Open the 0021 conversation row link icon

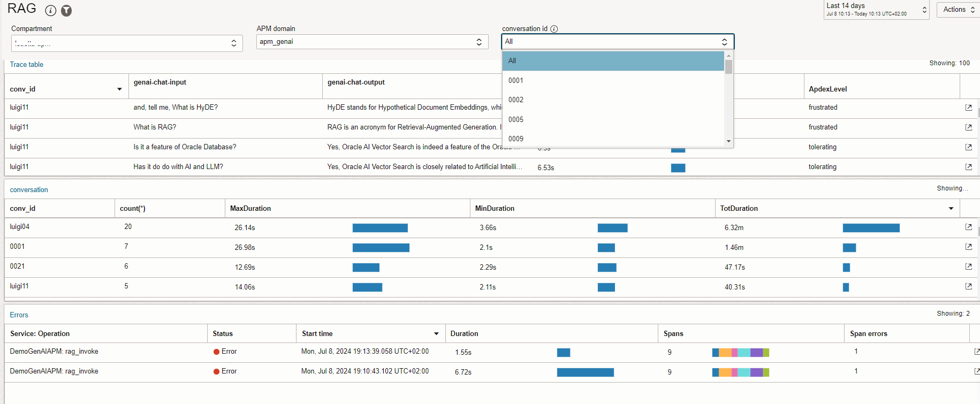pos(968,266)
